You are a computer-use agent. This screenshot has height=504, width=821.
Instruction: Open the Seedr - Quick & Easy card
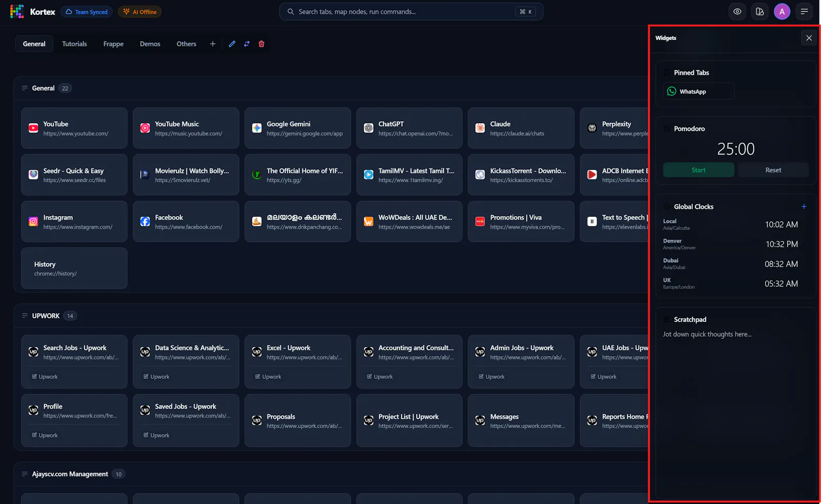tap(74, 175)
